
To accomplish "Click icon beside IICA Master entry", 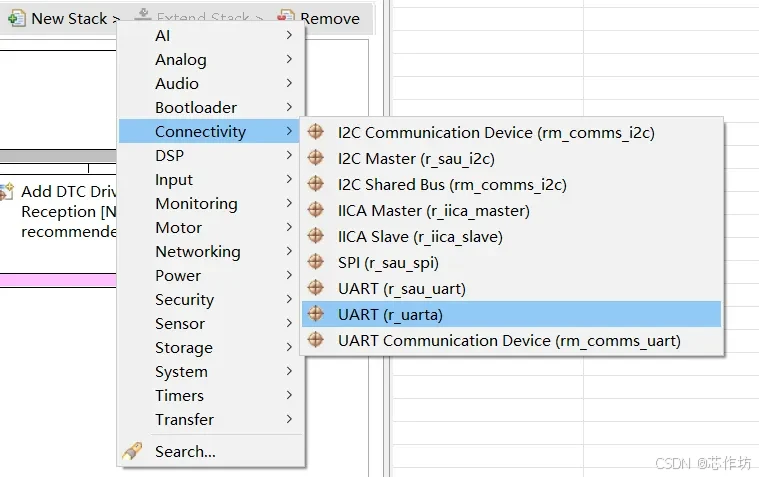I will tap(316, 210).
